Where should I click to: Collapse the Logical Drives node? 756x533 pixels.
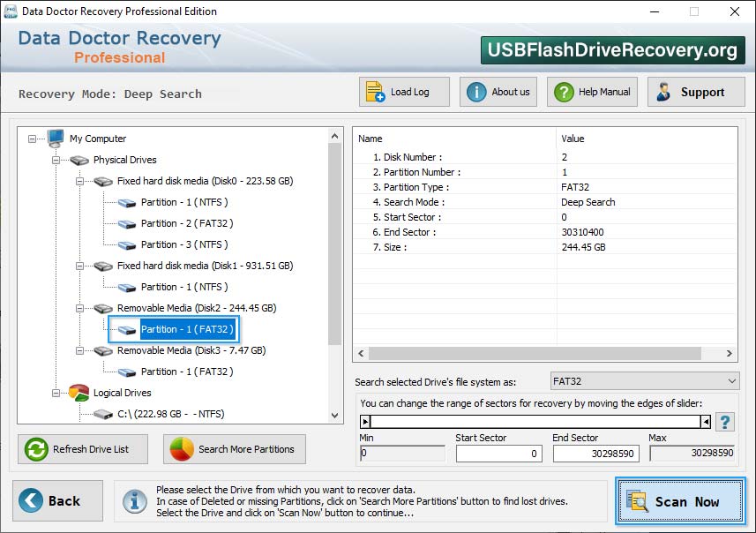click(56, 393)
